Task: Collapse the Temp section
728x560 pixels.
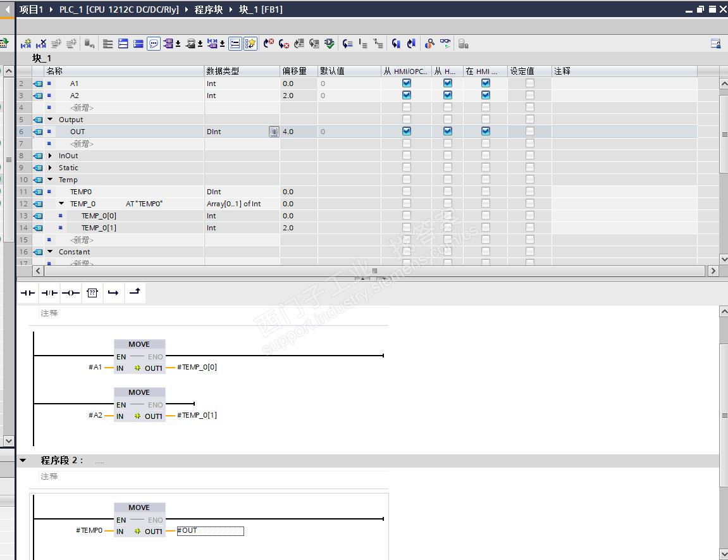Action: [50, 180]
